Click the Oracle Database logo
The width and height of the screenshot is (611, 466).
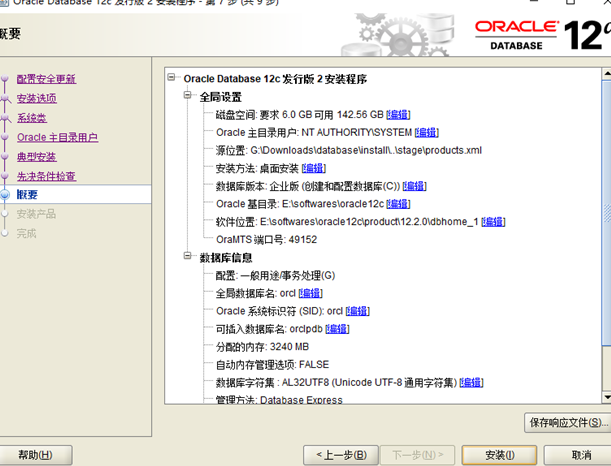(x=543, y=35)
